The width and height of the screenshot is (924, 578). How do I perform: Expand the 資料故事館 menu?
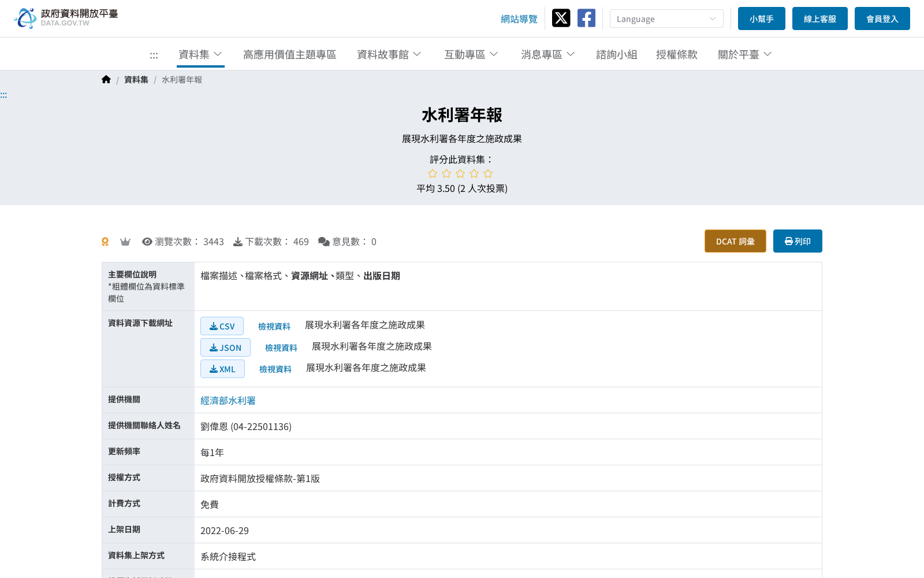389,54
